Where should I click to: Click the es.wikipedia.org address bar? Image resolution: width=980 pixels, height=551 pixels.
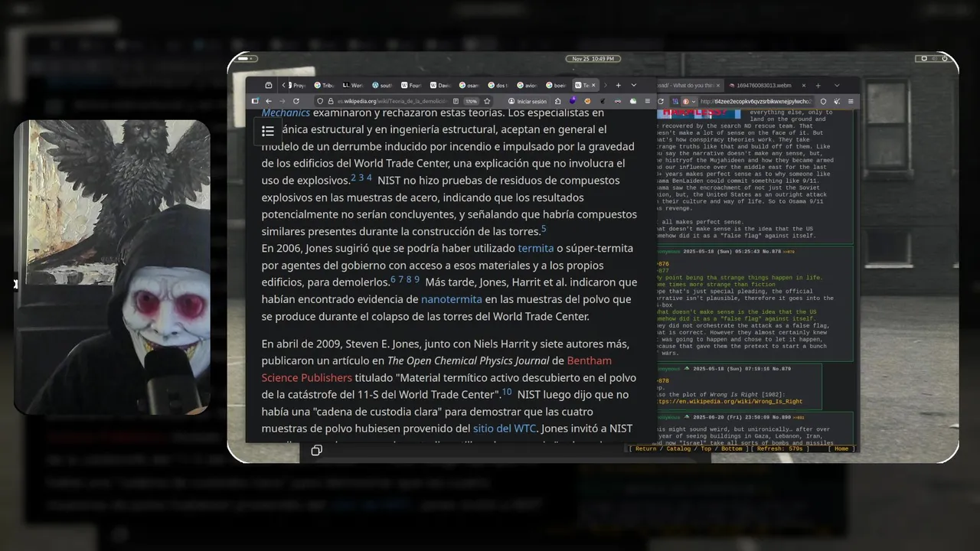click(390, 101)
